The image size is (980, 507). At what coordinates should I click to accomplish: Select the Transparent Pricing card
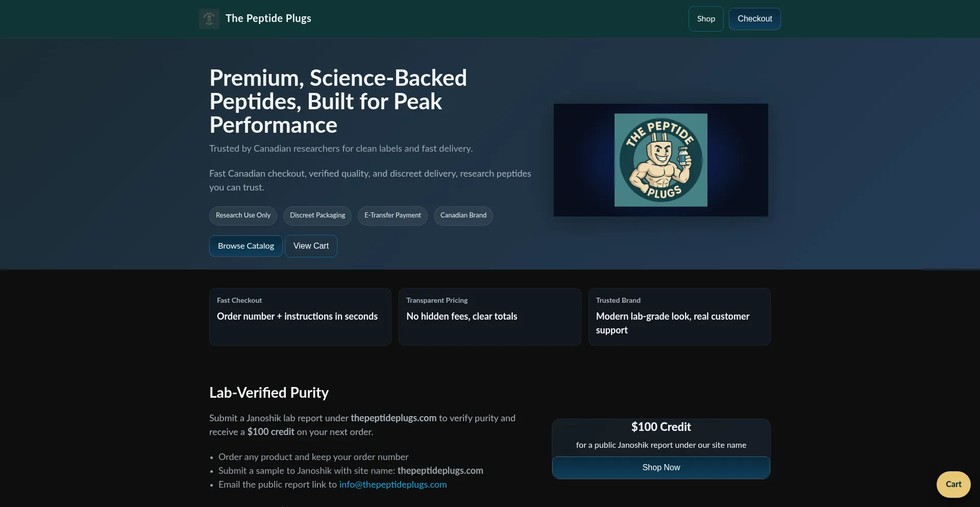pos(489,317)
